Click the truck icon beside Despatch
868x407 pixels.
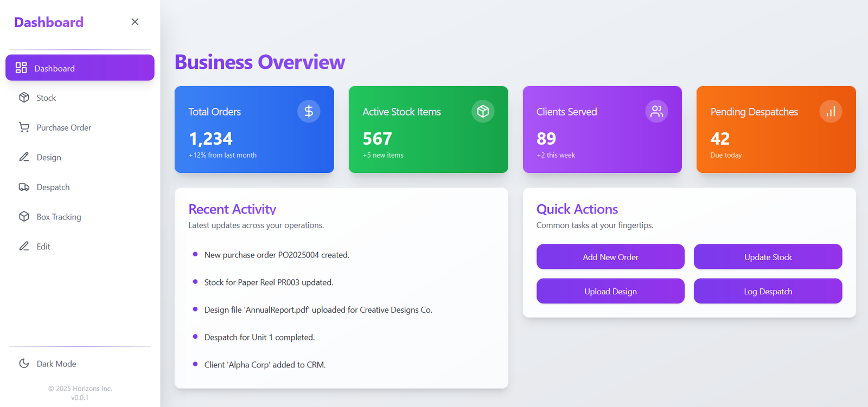pos(24,187)
